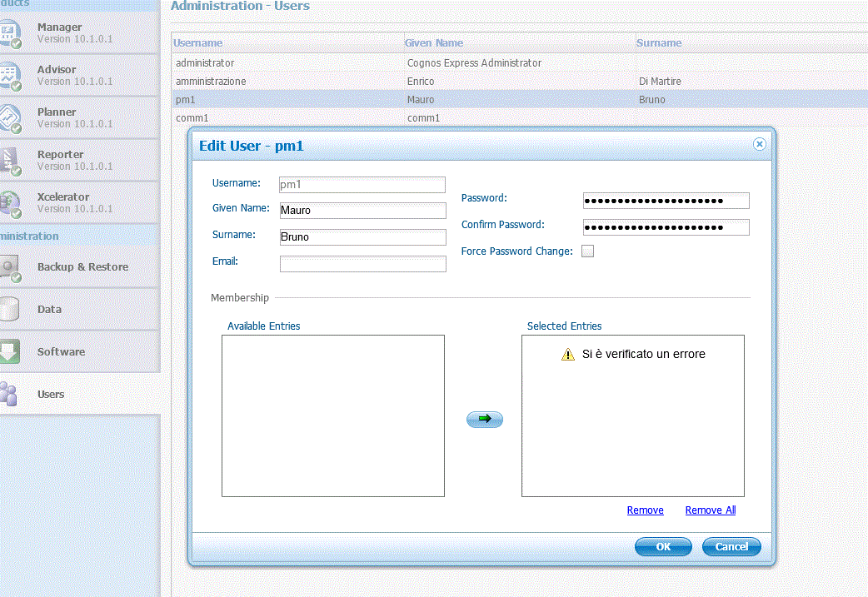The width and height of the screenshot is (868, 597).
Task: Open the Reporter Version 10.1.0.1 entry
Action: [80, 160]
